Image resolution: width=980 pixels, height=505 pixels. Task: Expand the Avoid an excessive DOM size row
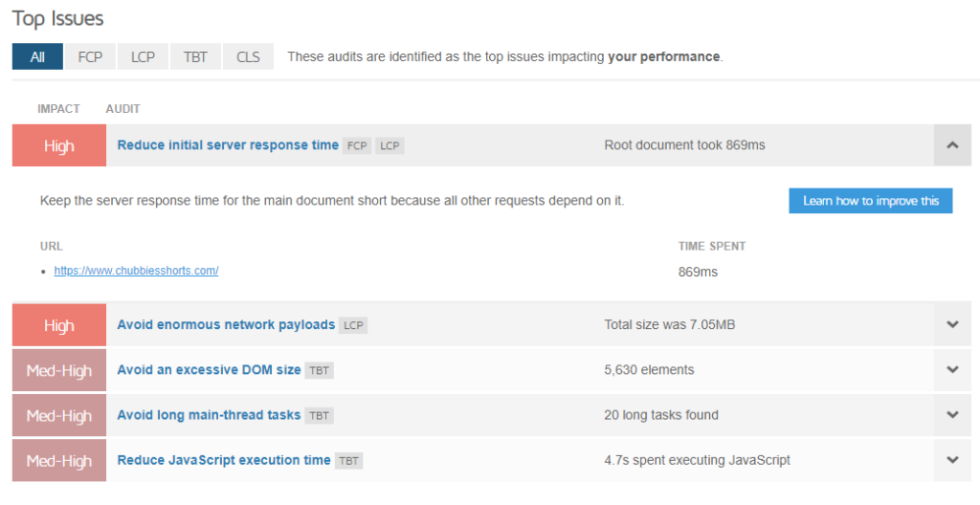click(x=951, y=369)
